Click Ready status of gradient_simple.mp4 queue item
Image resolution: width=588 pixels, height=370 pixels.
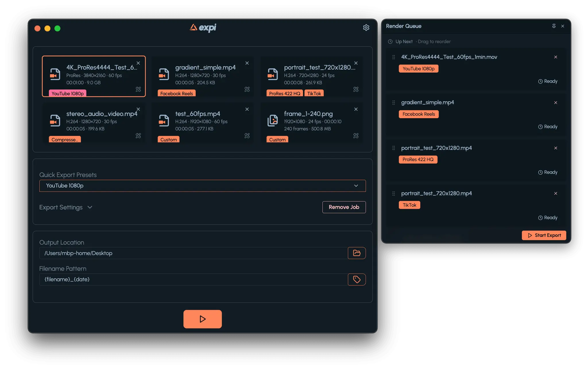point(548,127)
